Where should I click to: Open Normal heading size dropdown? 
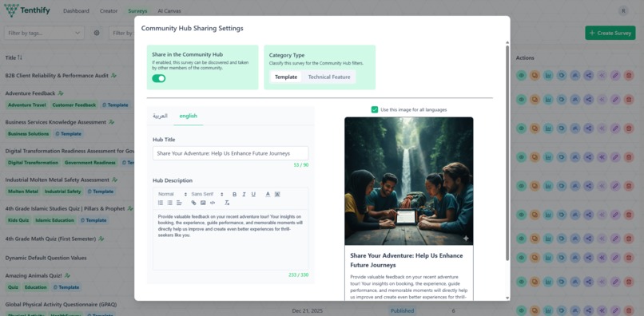pyautogui.click(x=173, y=194)
